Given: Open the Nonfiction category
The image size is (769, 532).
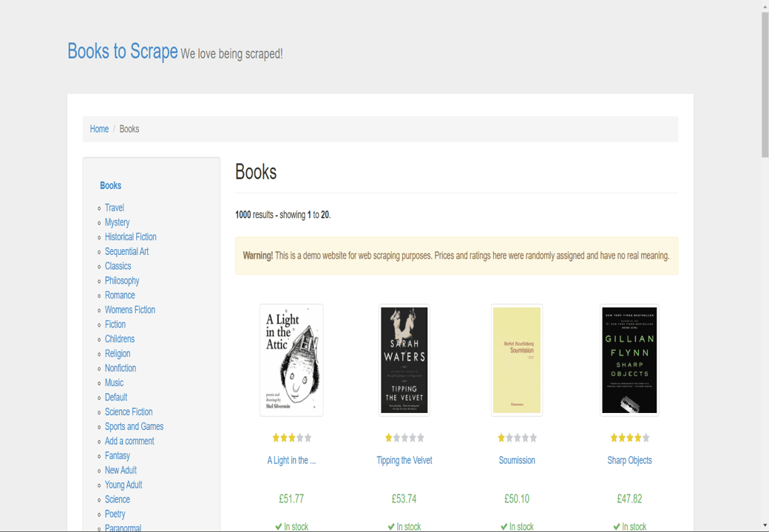Looking at the screenshot, I should [x=121, y=369].
